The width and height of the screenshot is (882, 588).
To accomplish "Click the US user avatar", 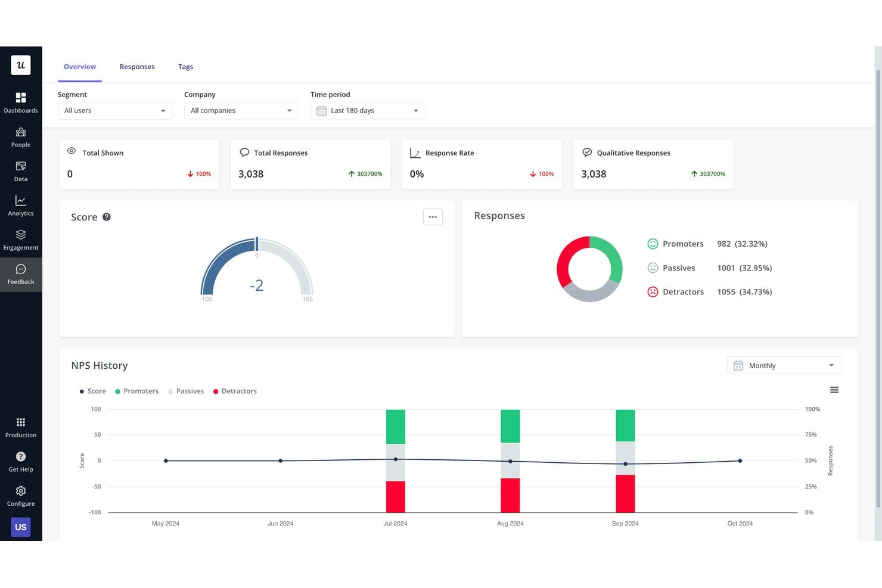I will click(21, 527).
